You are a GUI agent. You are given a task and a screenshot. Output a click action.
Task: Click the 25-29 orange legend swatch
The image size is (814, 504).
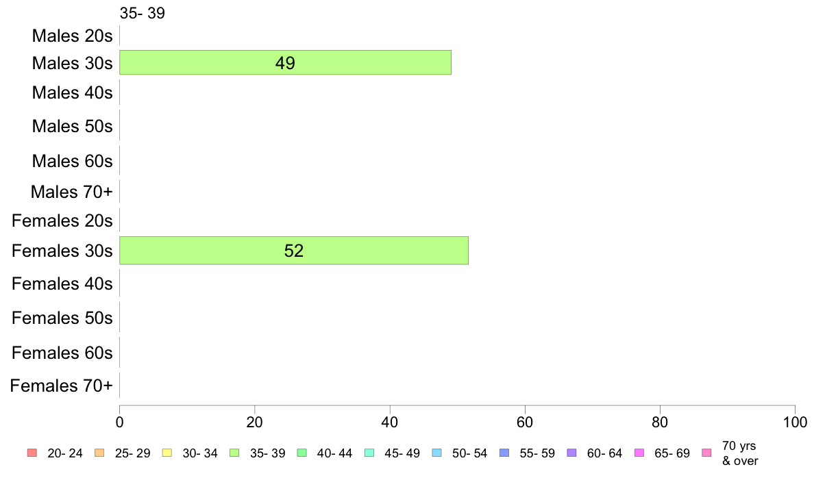click(x=99, y=453)
